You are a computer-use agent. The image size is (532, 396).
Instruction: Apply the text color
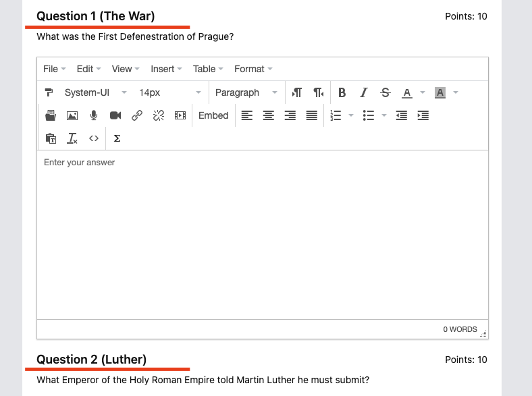(x=407, y=92)
